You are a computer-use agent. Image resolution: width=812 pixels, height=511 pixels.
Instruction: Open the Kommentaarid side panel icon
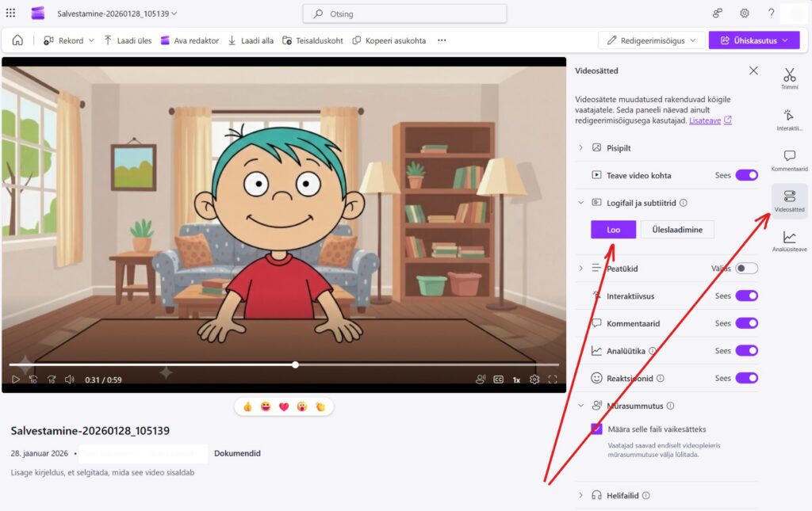[x=789, y=160]
